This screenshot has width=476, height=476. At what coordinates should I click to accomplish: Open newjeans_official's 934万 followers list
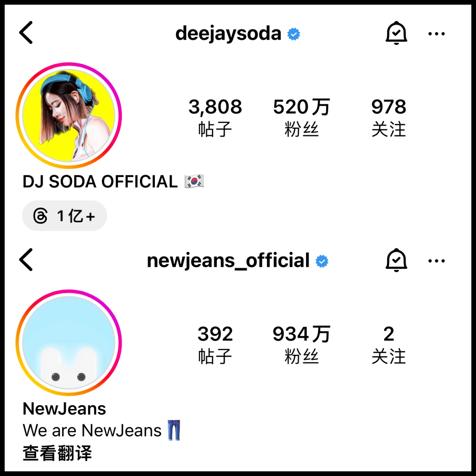tap(302, 345)
